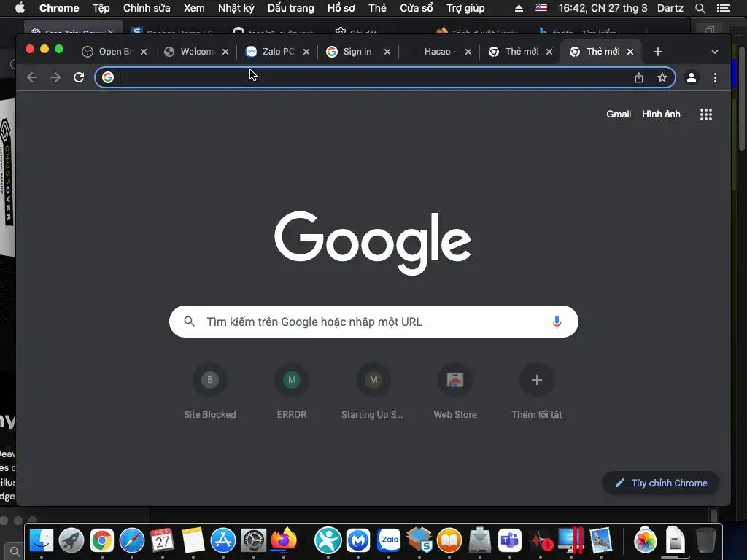Click the address bar input
This screenshot has width=747, height=560.
coord(371,77)
